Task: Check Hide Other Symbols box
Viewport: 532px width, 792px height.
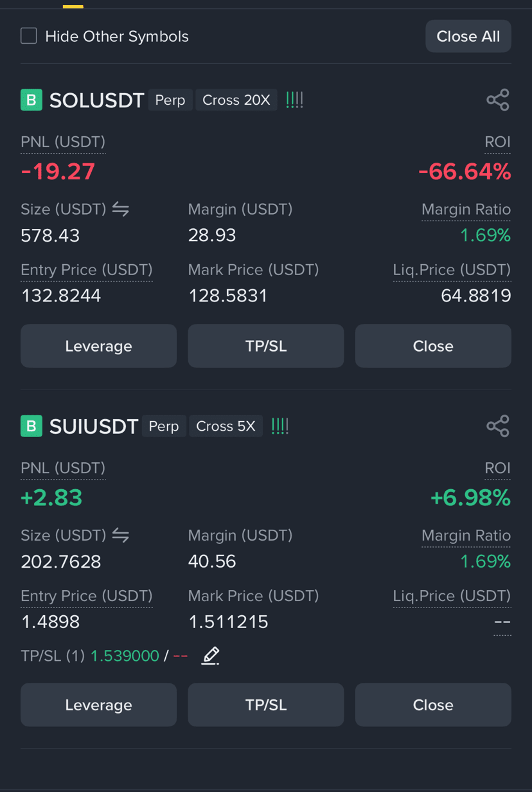Action: point(29,35)
